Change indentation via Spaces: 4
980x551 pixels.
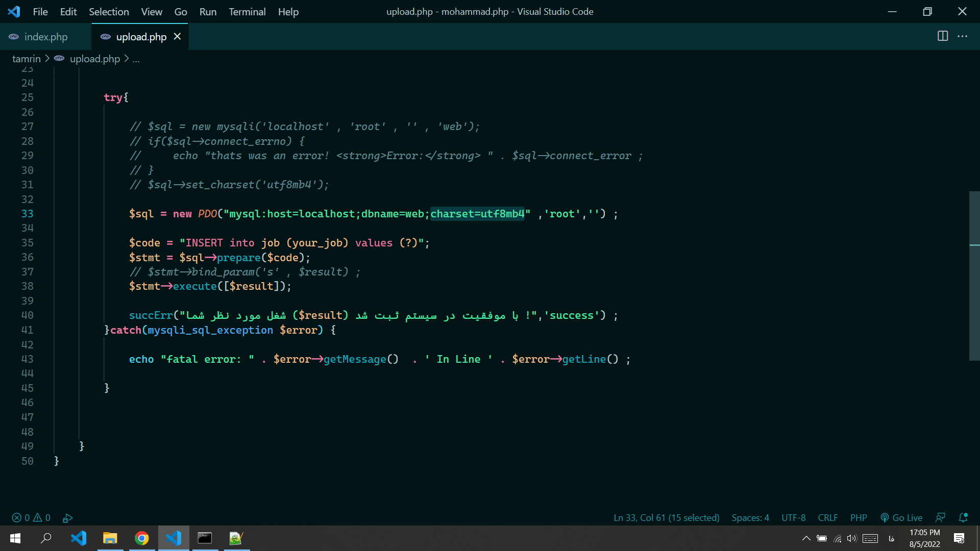750,518
